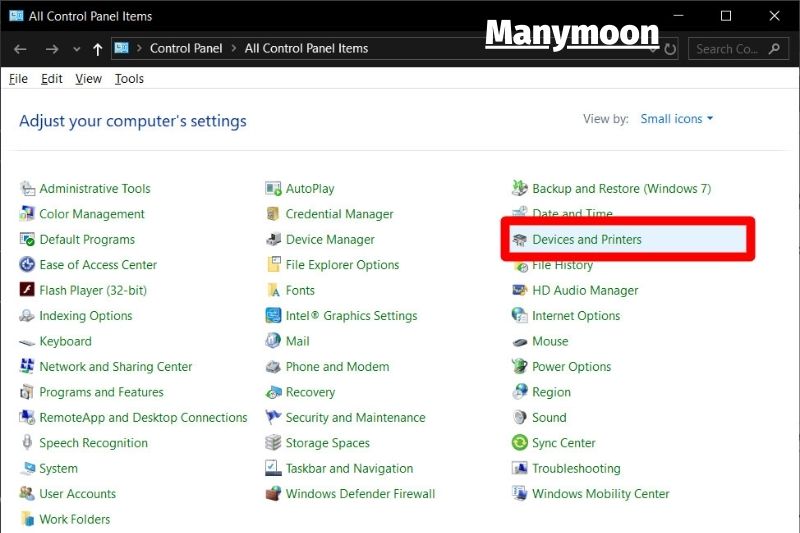
Task: Open the Flash Player (32-bit) icon
Action: (27, 290)
